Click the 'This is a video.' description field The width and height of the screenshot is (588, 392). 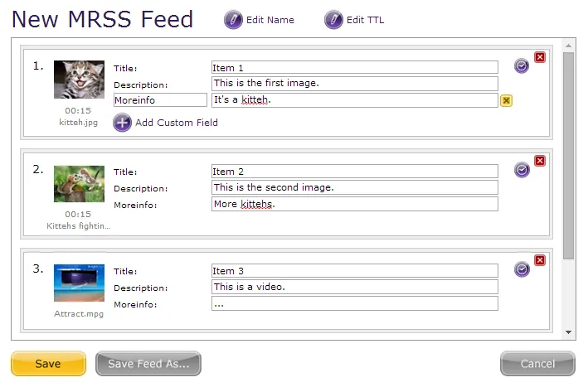point(355,287)
